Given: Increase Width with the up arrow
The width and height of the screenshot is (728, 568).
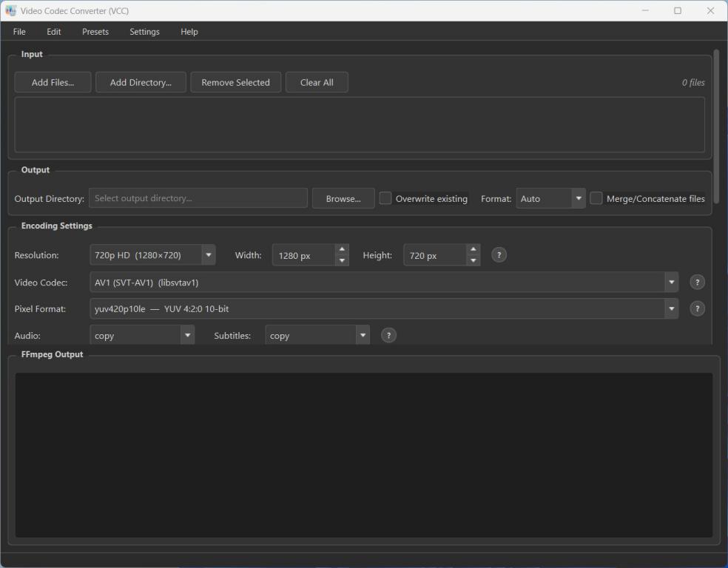Looking at the screenshot, I should point(342,249).
